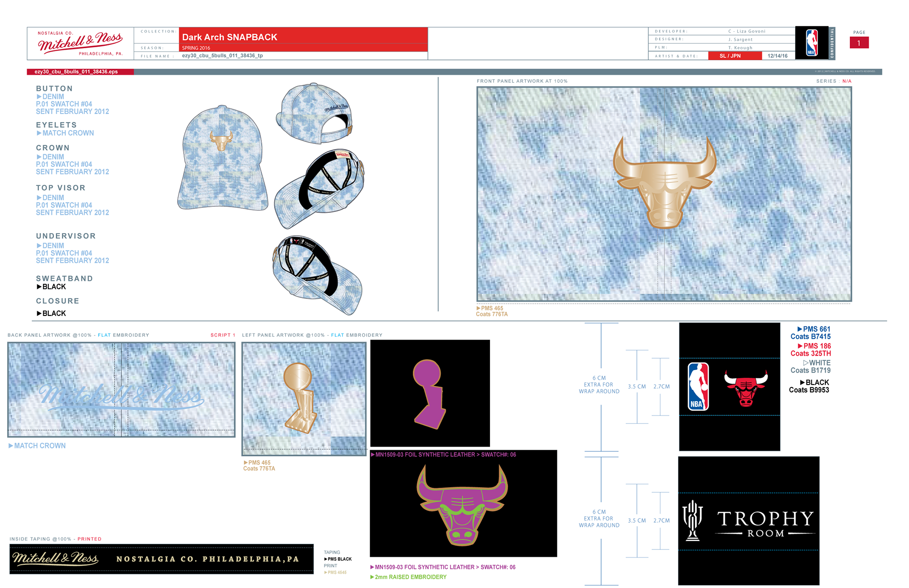This screenshot has height=588, width=909.
Task: Click the red page number 1 box
Action: [x=859, y=43]
